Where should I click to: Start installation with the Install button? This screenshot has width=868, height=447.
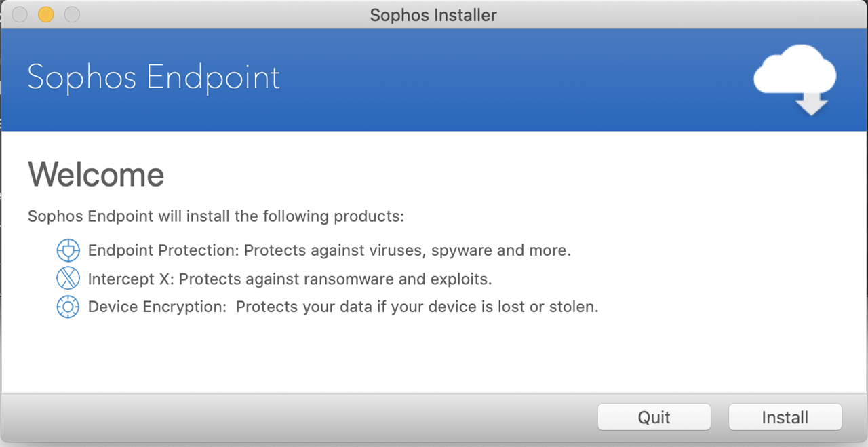[785, 417]
